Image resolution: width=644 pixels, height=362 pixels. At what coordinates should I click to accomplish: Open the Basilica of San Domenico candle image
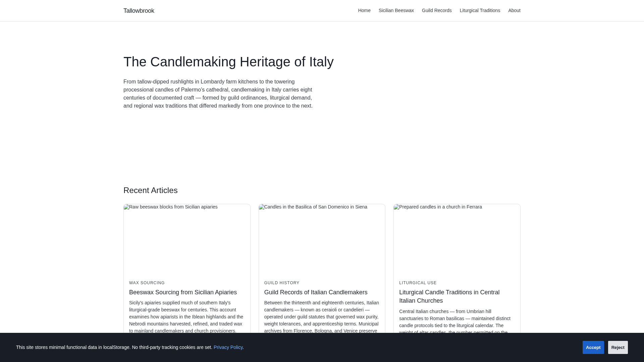point(322,239)
